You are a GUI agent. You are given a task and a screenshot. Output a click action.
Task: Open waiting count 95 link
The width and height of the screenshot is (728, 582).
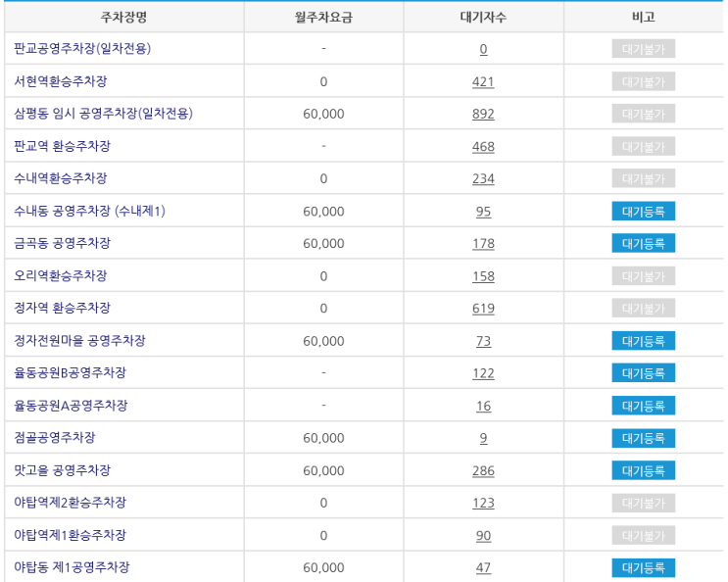(483, 212)
